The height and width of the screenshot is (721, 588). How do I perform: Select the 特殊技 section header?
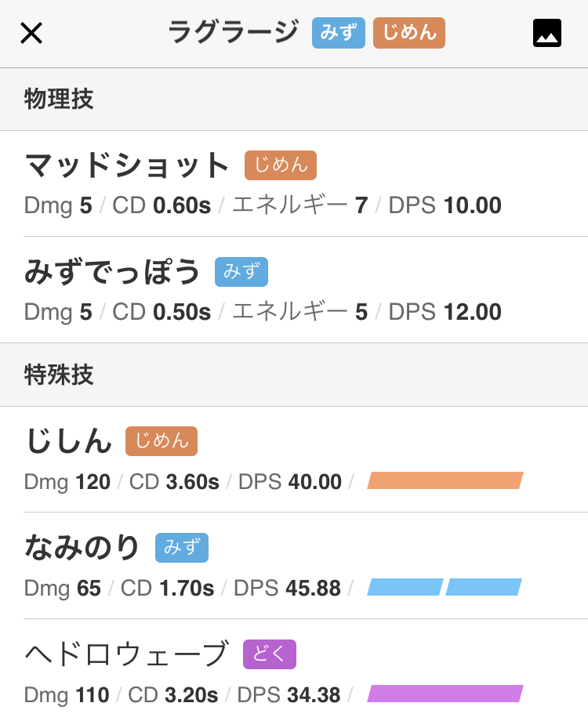[294, 375]
